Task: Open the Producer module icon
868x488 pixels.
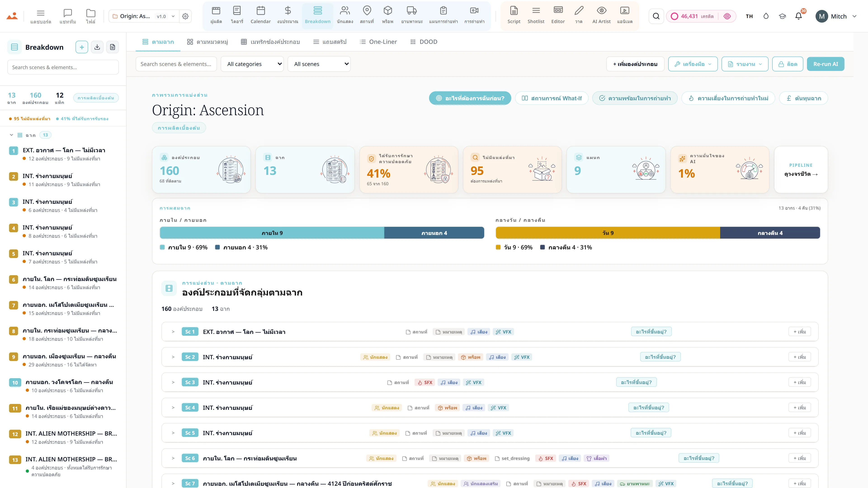Action: pos(216,15)
